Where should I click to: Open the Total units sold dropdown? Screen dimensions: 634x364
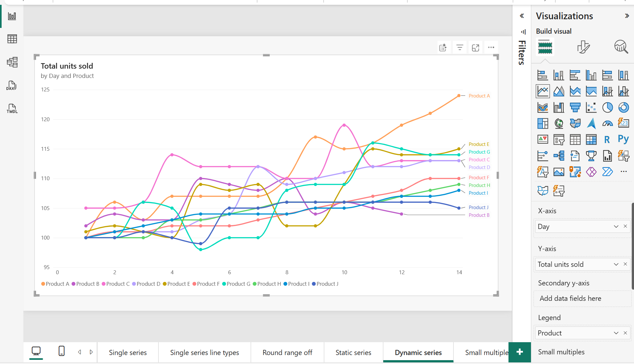(616, 264)
